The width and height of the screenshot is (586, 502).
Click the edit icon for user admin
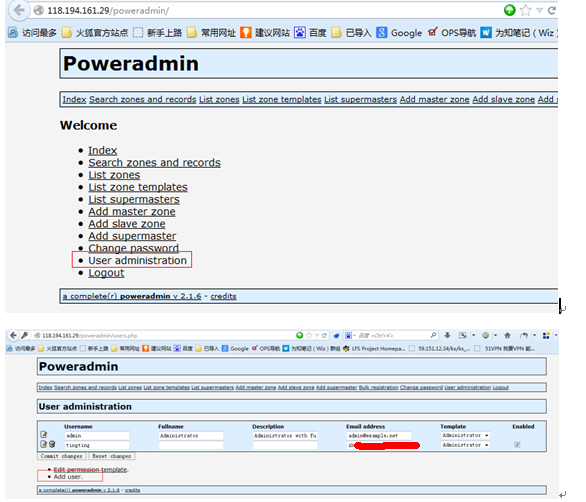click(x=44, y=435)
